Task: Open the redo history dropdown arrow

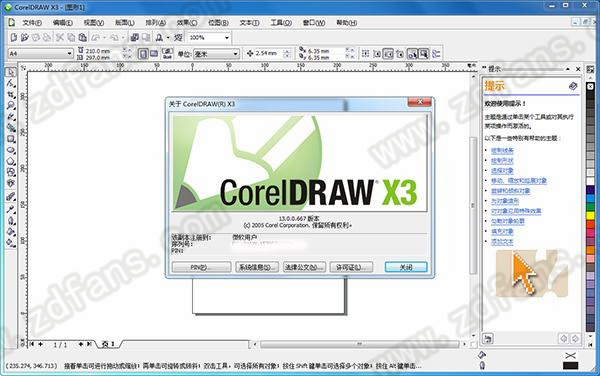Action: pos(123,37)
